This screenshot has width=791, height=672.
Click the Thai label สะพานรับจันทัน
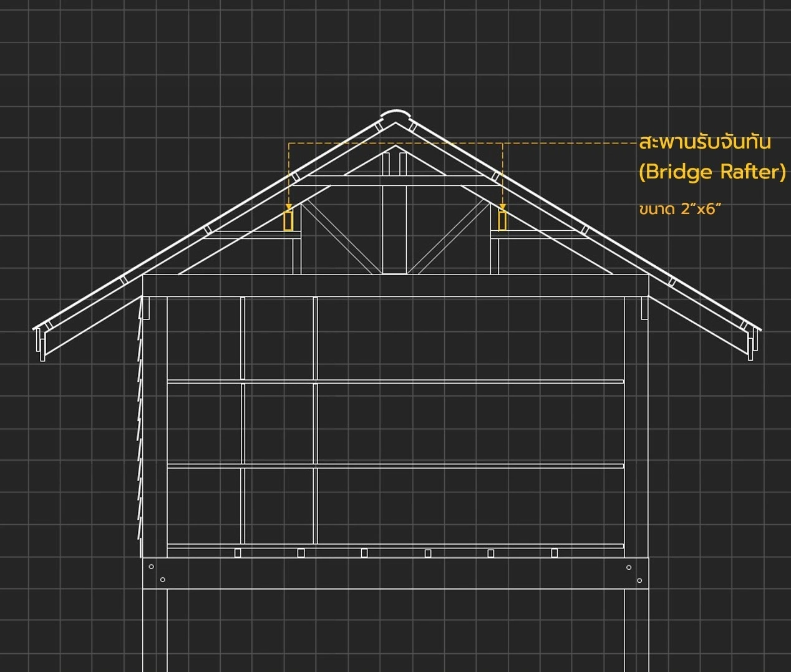coord(705,142)
